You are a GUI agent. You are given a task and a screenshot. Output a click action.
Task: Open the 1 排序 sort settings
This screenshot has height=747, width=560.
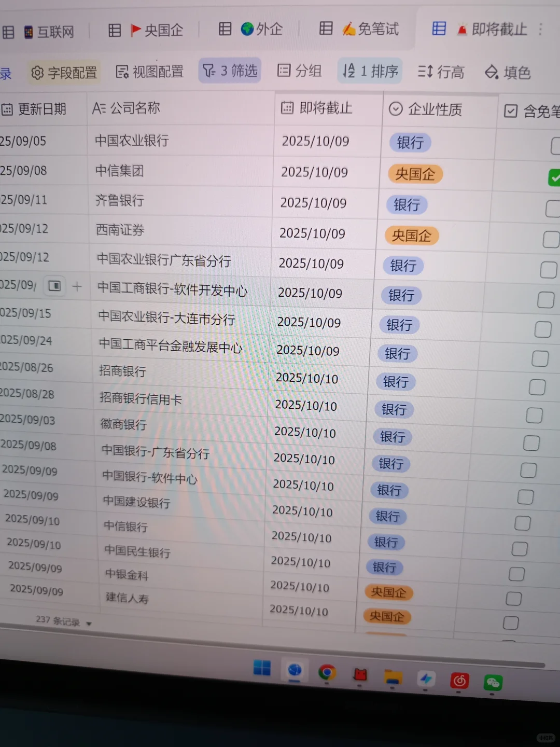pos(370,71)
